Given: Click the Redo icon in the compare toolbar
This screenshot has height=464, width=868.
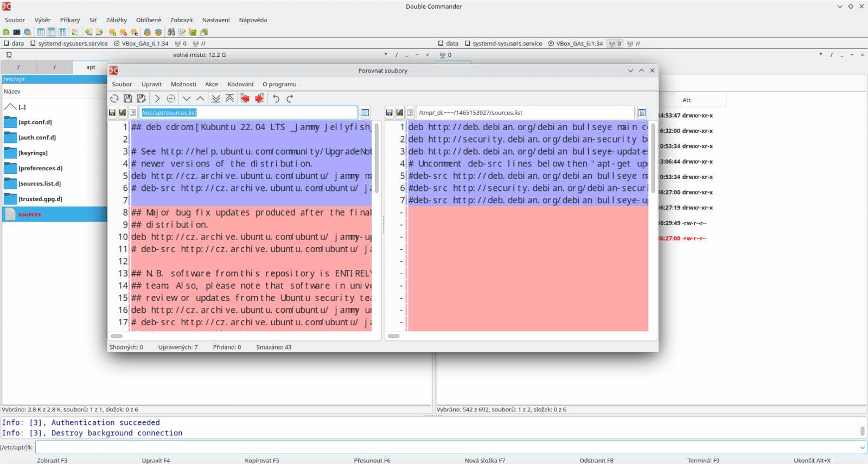Looking at the screenshot, I should (290, 98).
